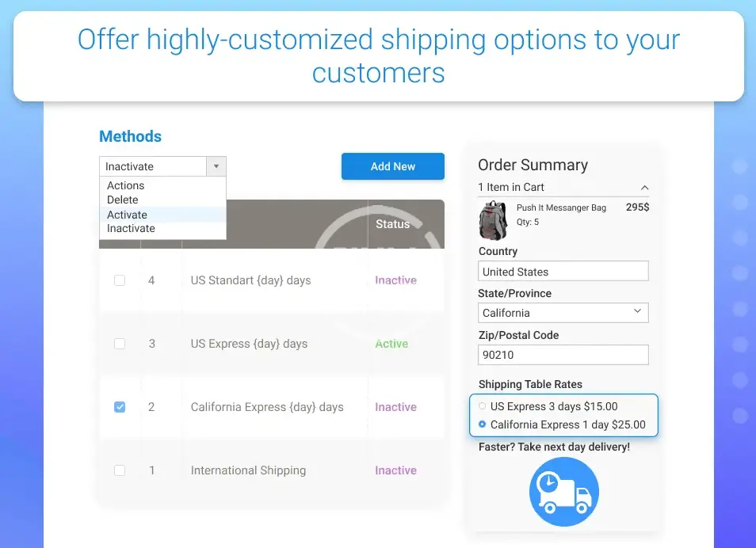The image size is (756, 548).
Task: Click the Zip/Postal Code field
Action: click(x=563, y=355)
